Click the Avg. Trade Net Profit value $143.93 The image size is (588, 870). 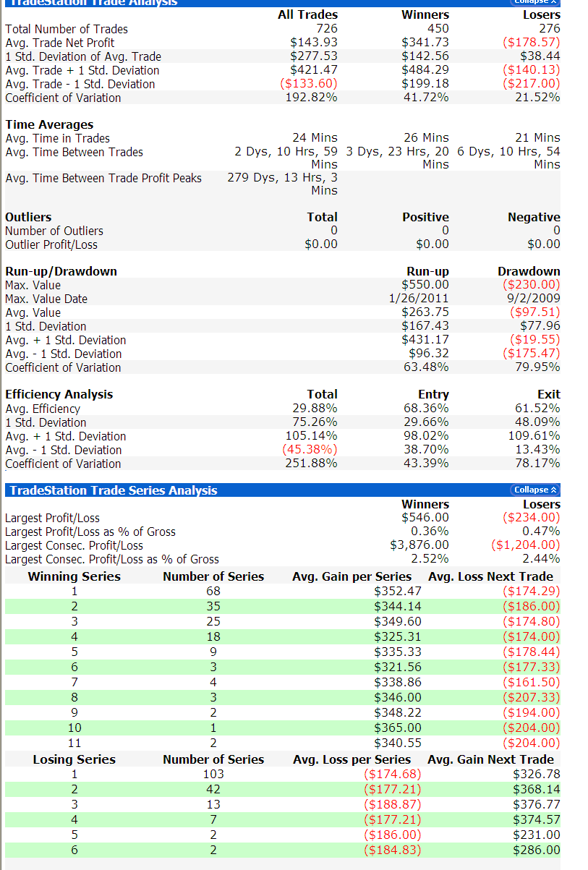(314, 43)
